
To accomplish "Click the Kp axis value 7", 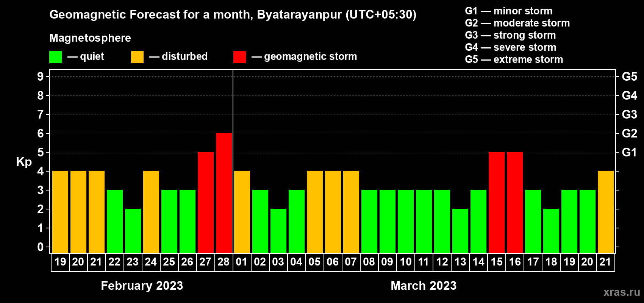I will 41,114.
